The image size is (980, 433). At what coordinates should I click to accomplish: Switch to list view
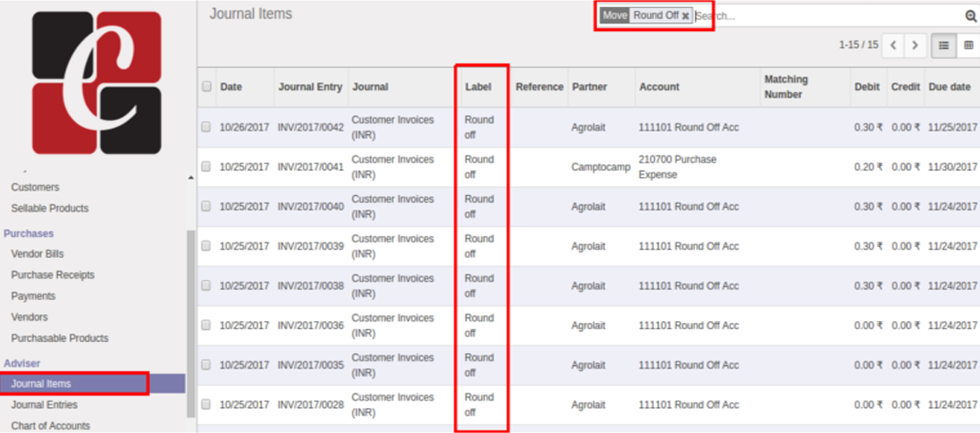coord(943,46)
